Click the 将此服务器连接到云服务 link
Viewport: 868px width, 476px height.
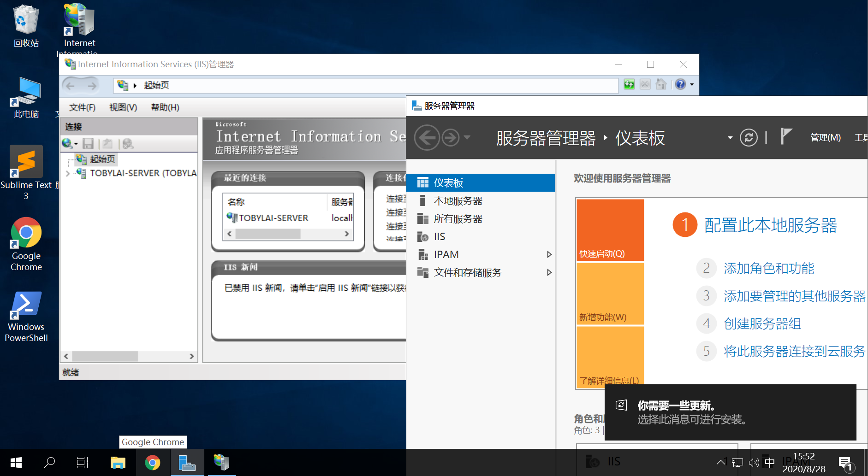click(794, 351)
